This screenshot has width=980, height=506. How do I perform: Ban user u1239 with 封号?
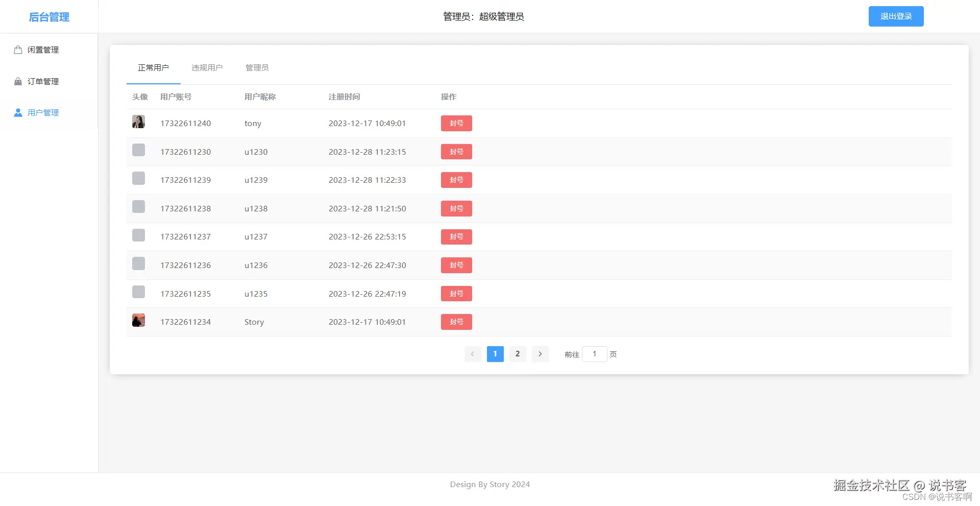[x=456, y=180]
